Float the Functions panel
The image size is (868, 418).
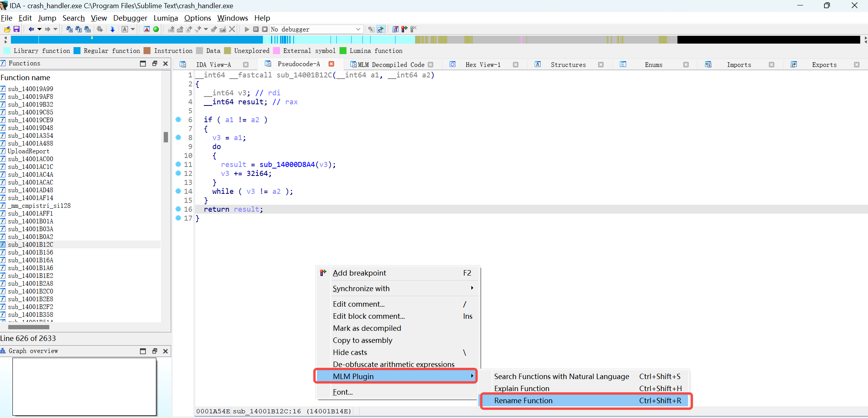154,63
